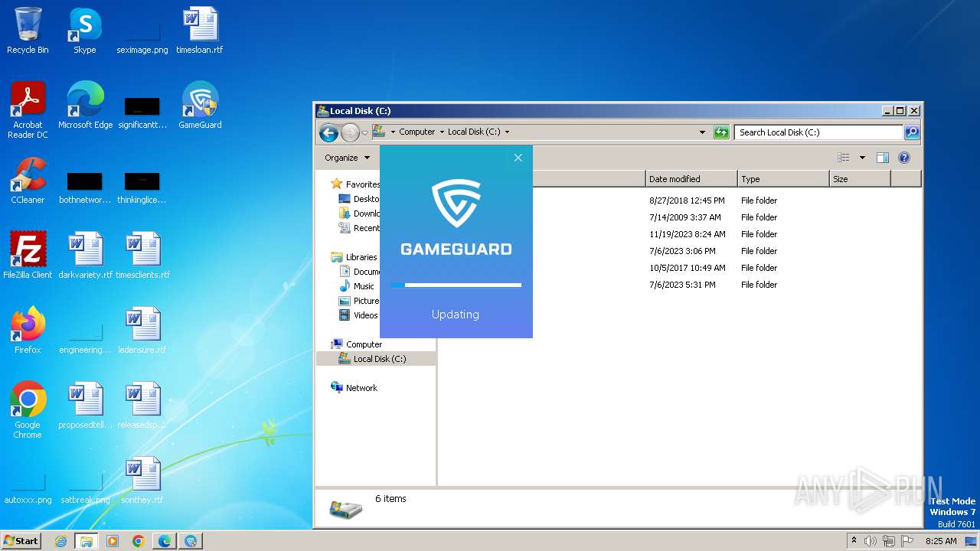This screenshot has width=980, height=551.
Task: Expand the Computer breadcrumb arrow
Action: click(442, 132)
